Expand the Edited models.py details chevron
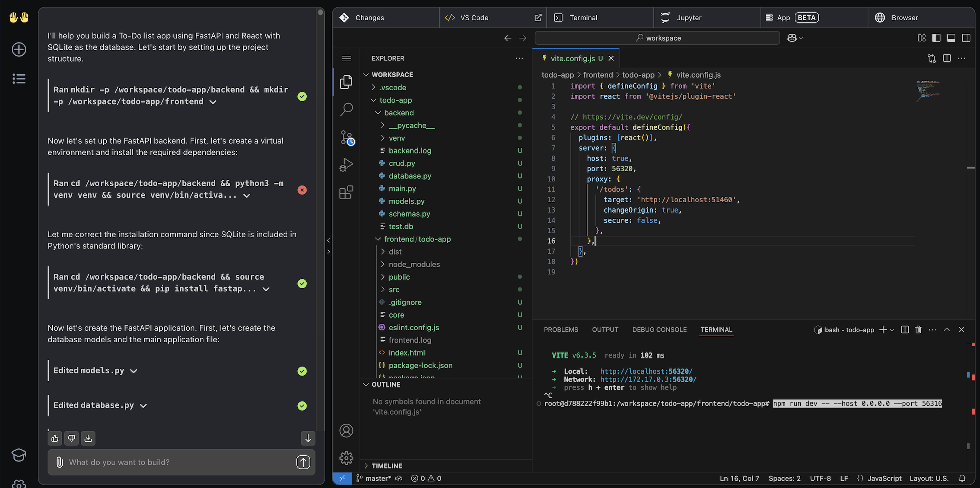This screenshot has width=980, height=488. (x=134, y=371)
